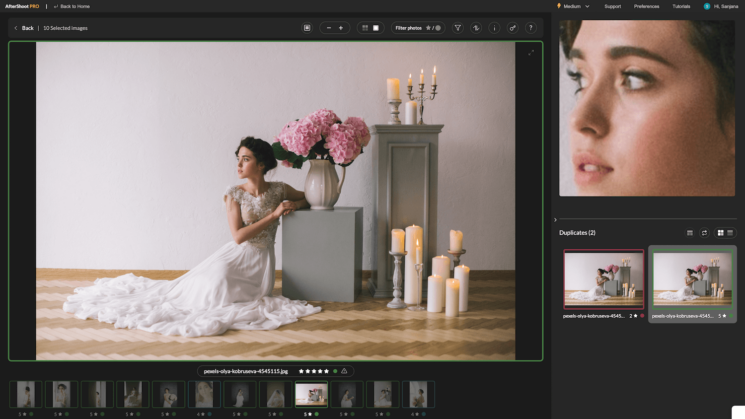Expand main image to fullscreen
Image resolution: width=745 pixels, height=419 pixels.
[x=531, y=53]
